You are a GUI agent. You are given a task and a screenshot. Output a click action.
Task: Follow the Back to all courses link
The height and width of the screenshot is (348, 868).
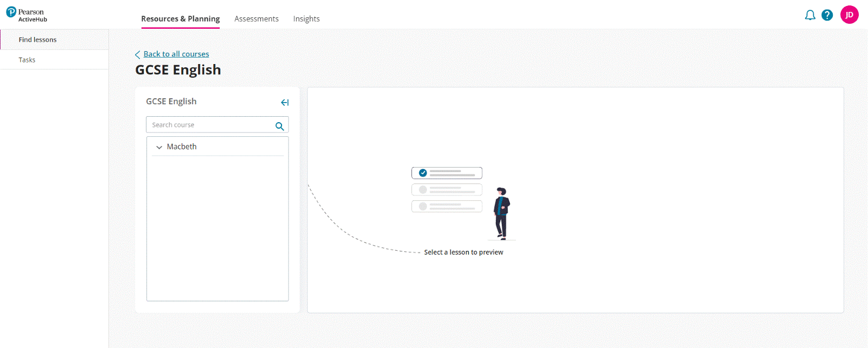tap(176, 54)
